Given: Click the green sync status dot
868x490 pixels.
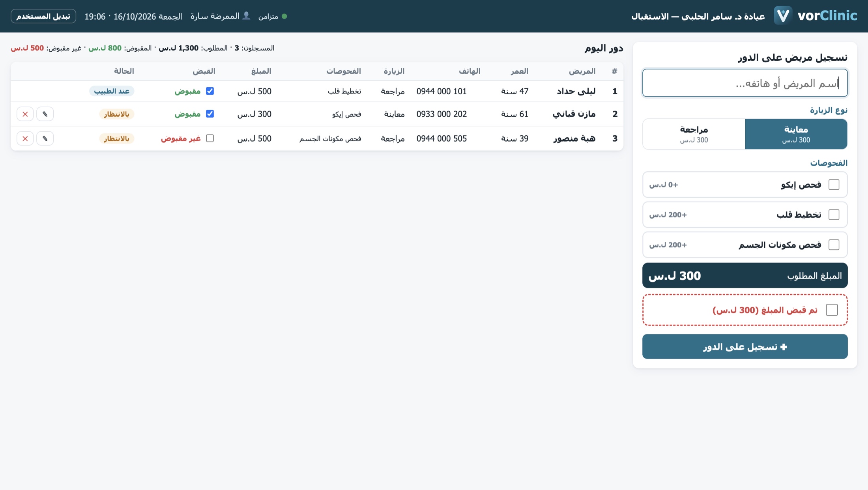Looking at the screenshot, I should [284, 16].
